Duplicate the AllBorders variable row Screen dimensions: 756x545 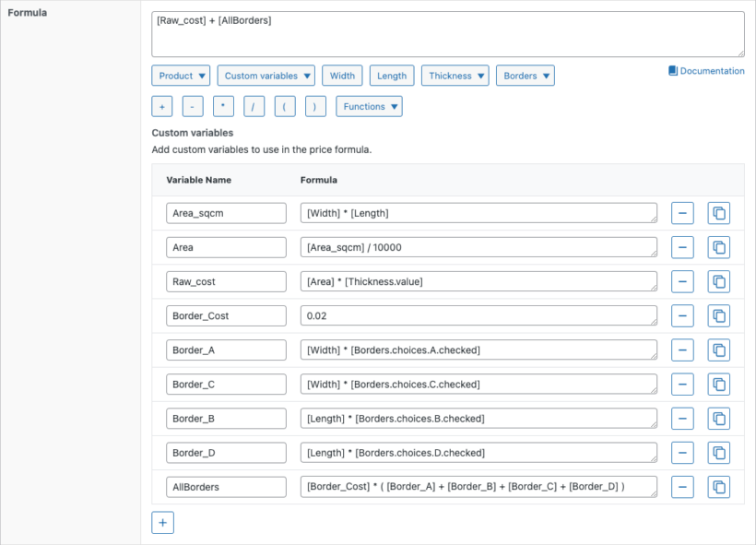[x=718, y=486]
